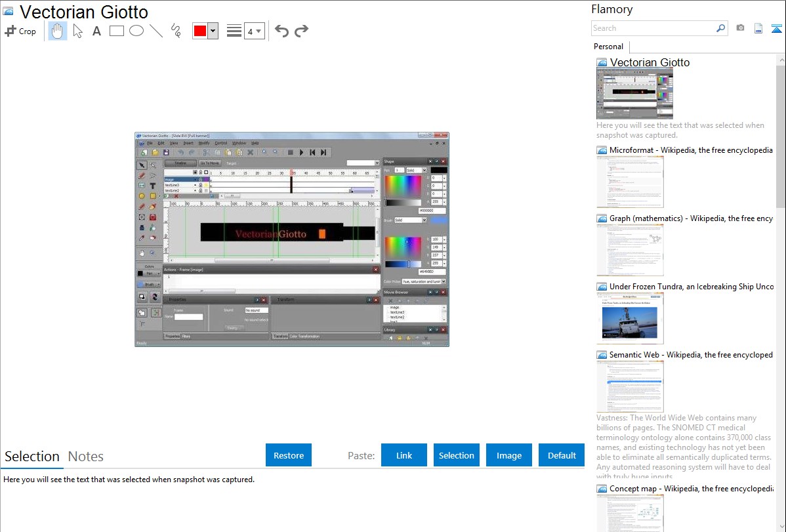Screen dimensions: 786x532
Task: Click the red annotation color swatch
Action: click(x=200, y=31)
